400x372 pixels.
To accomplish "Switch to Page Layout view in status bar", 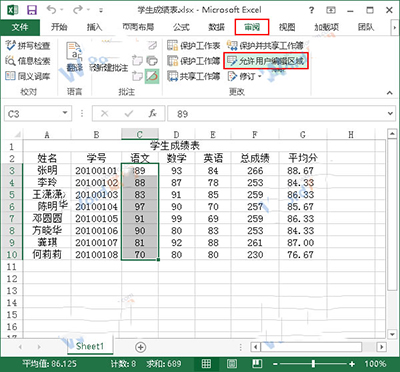I will [x=232, y=363].
